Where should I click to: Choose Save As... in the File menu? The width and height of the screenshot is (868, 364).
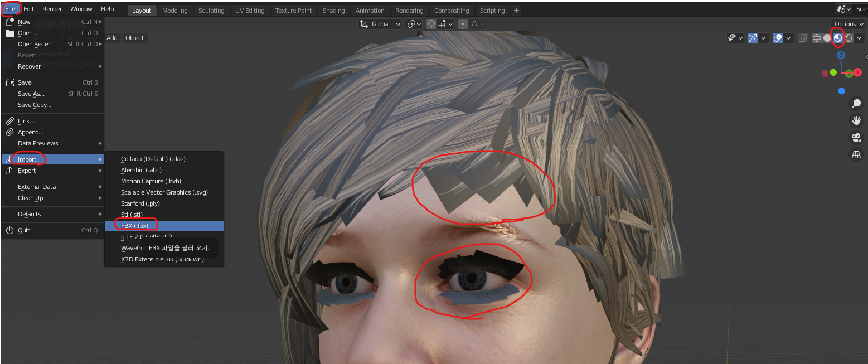click(52, 94)
